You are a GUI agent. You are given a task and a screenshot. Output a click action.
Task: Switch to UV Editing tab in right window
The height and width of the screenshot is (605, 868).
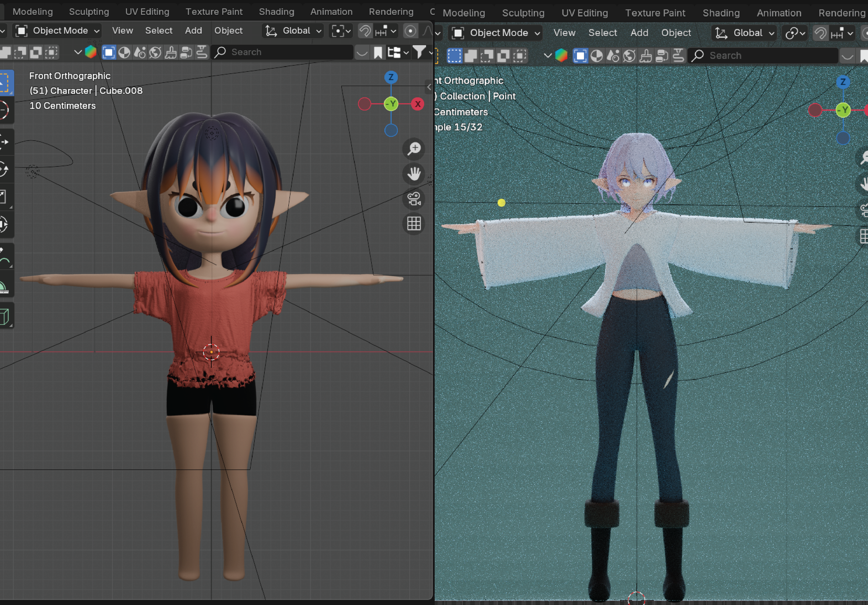click(x=585, y=13)
